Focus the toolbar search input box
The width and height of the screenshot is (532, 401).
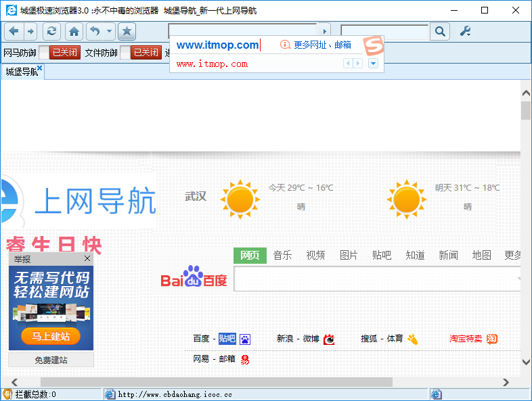(x=384, y=32)
